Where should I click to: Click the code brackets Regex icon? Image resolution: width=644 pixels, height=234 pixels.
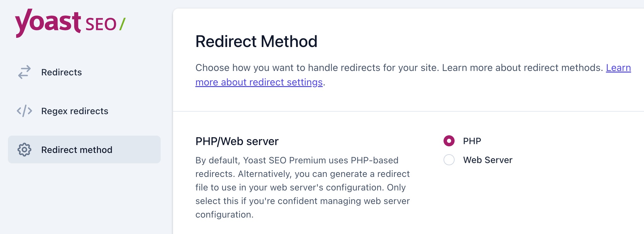[x=24, y=111]
